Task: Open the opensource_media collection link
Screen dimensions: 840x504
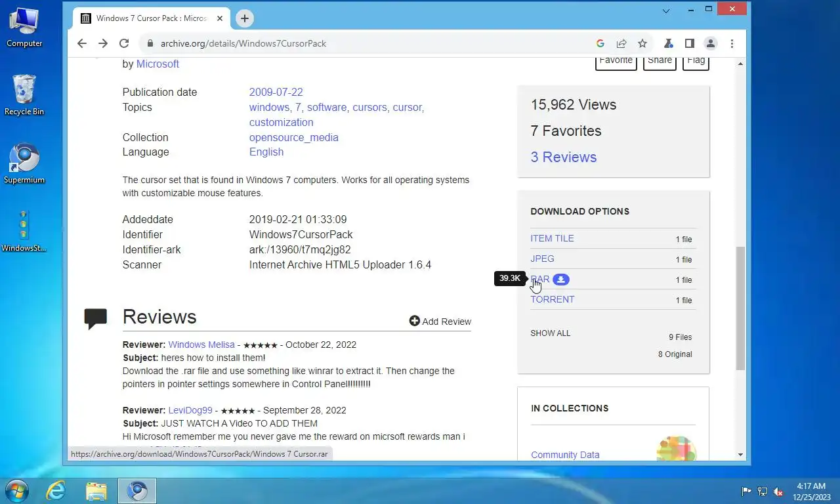Action: click(294, 138)
